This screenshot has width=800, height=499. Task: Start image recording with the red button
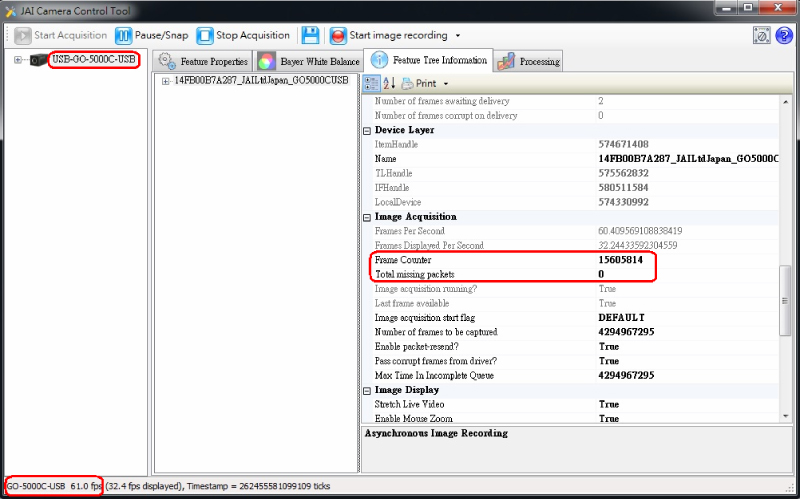(338, 35)
